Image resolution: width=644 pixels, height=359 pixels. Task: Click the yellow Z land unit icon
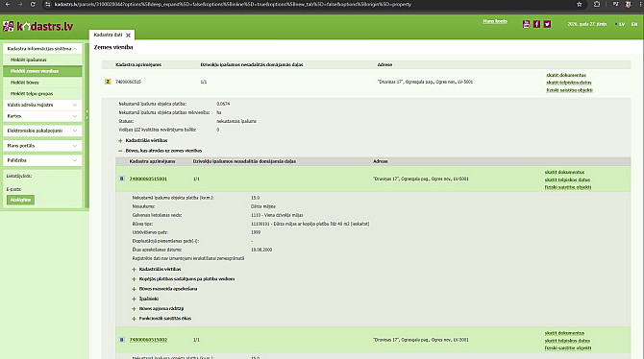(x=108, y=82)
